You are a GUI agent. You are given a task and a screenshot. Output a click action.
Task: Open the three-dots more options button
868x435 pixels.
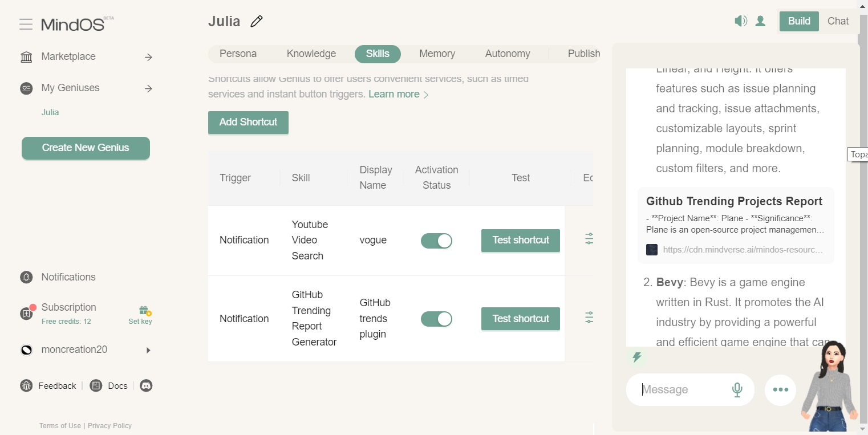click(x=780, y=390)
